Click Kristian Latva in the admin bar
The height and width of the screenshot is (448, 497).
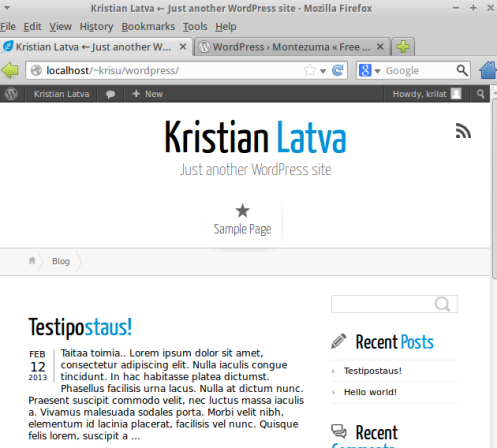[61, 94]
